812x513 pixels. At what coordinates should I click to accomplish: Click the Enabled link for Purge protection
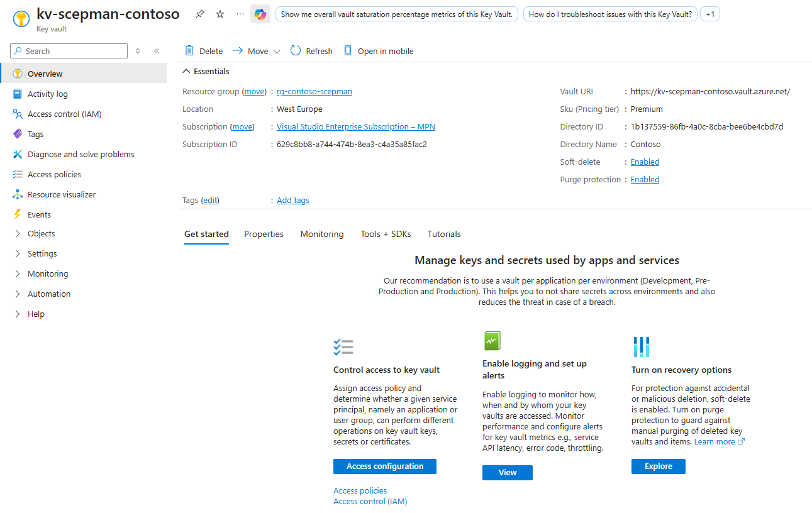[645, 179]
